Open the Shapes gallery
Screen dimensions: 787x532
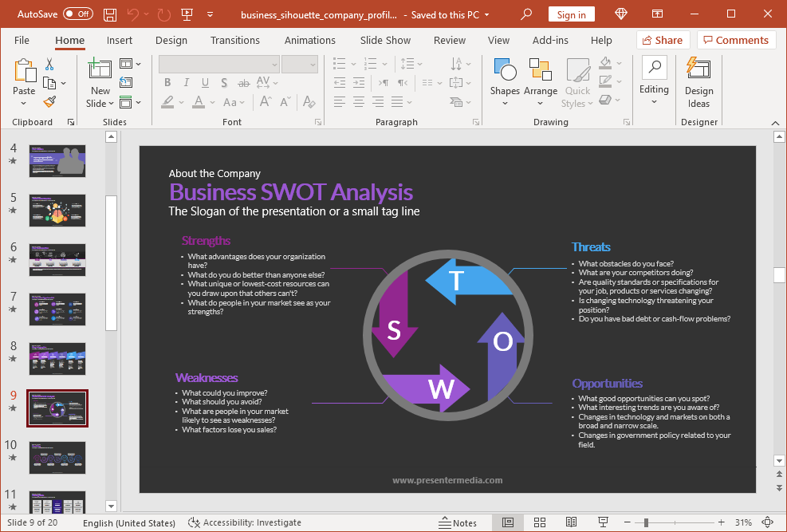click(505, 81)
